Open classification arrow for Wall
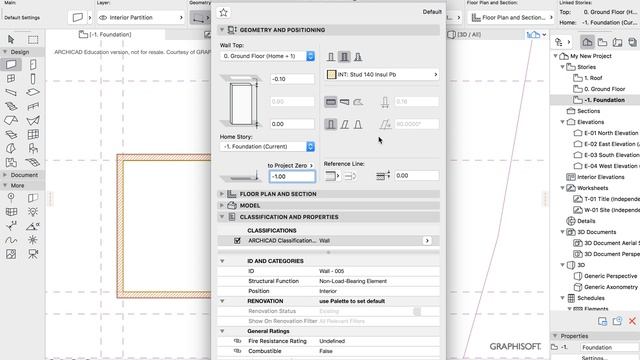The image size is (640, 360). click(427, 241)
